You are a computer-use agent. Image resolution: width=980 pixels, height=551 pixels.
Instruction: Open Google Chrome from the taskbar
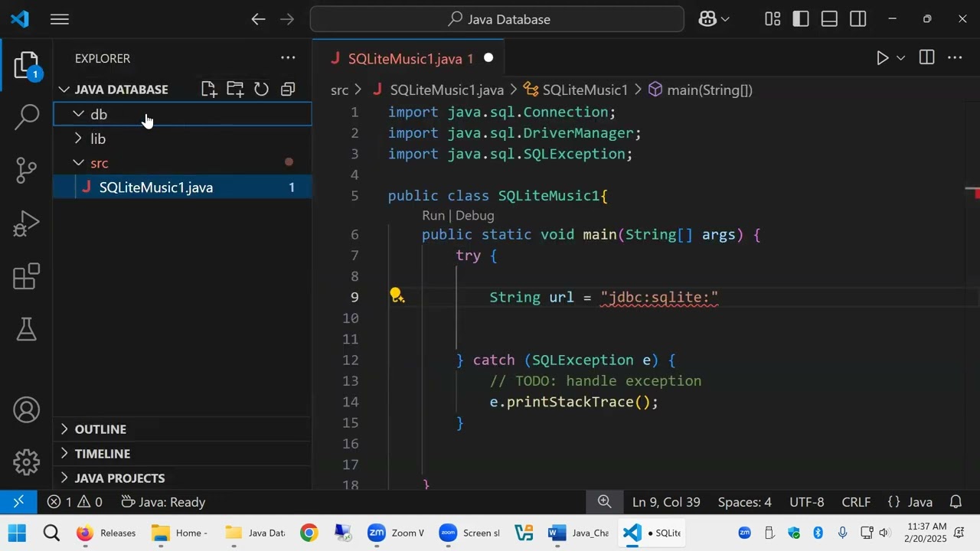[x=309, y=533]
